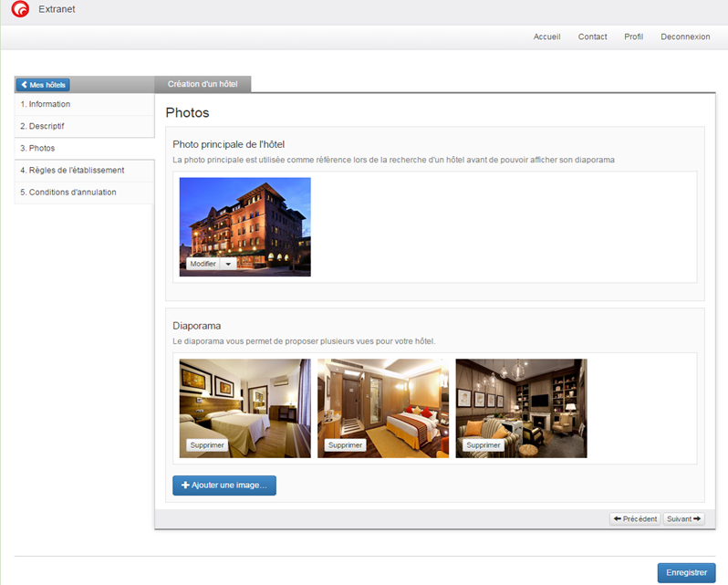Open the Contact menu item
Viewport: 728px width, 585px height.
point(592,37)
